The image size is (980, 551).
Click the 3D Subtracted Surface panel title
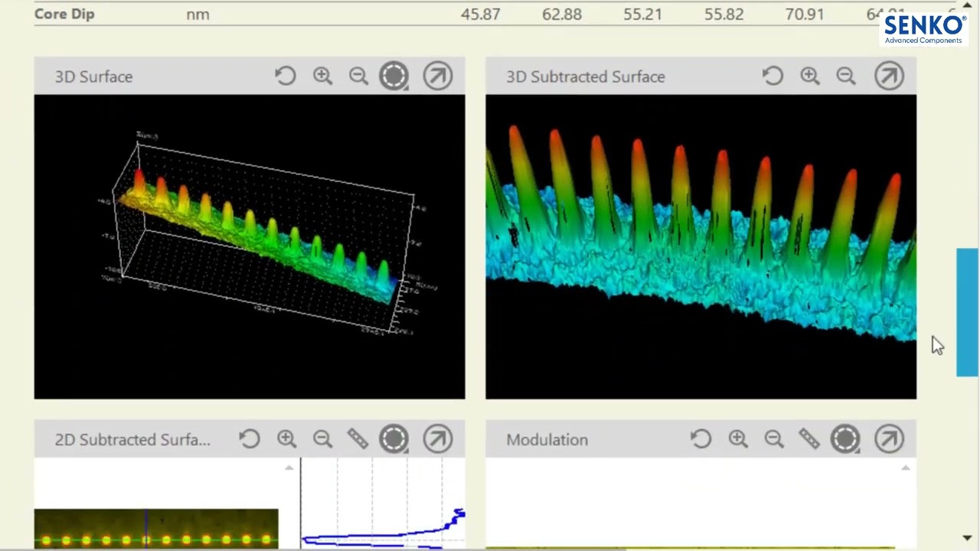(x=585, y=77)
